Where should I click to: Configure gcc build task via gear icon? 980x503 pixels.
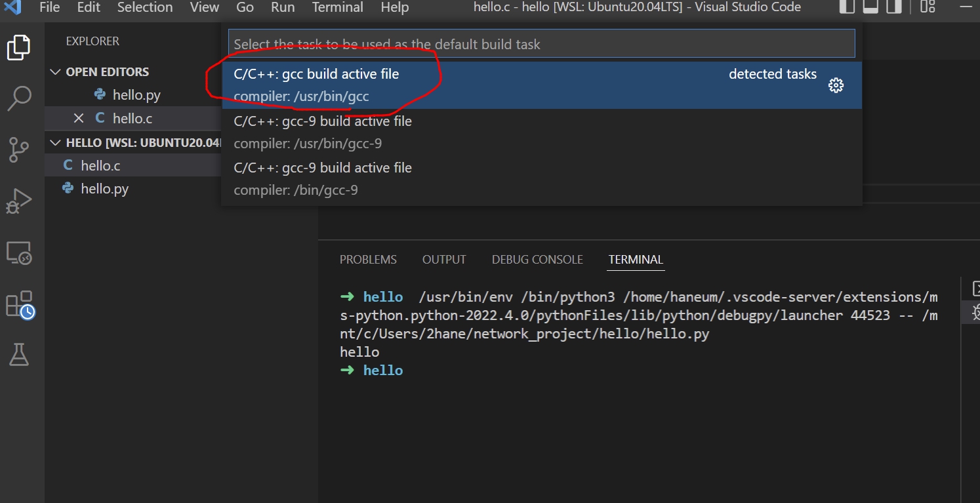click(x=836, y=85)
